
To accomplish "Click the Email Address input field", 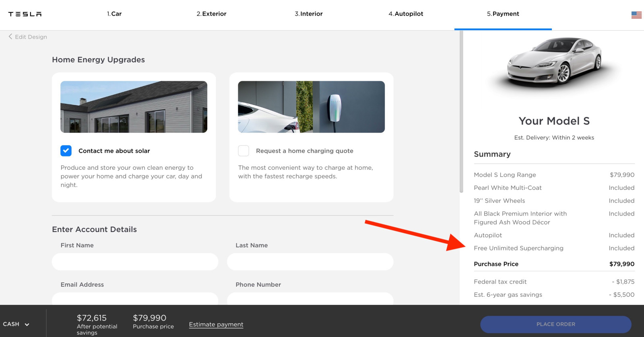I will click(x=135, y=298).
